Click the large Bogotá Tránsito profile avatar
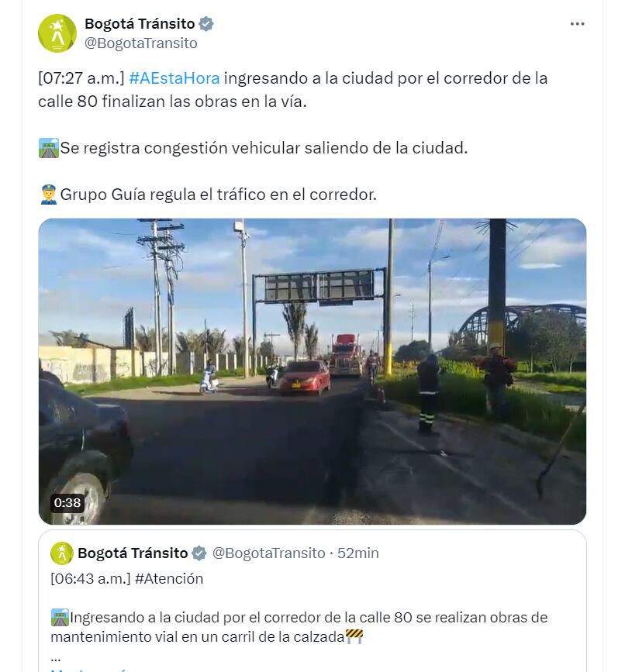Screen dimensions: 632x672 tap(57, 33)
